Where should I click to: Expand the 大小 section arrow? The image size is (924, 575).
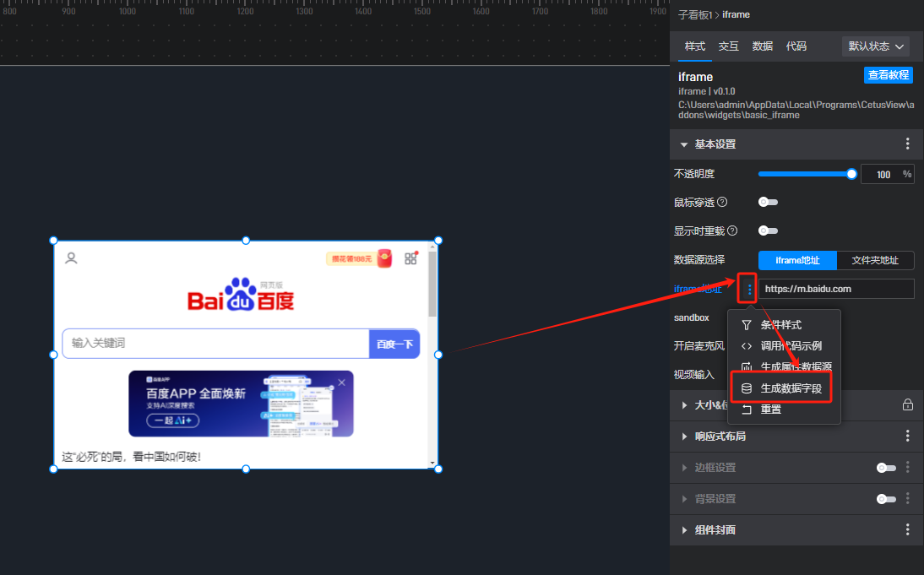coord(684,404)
